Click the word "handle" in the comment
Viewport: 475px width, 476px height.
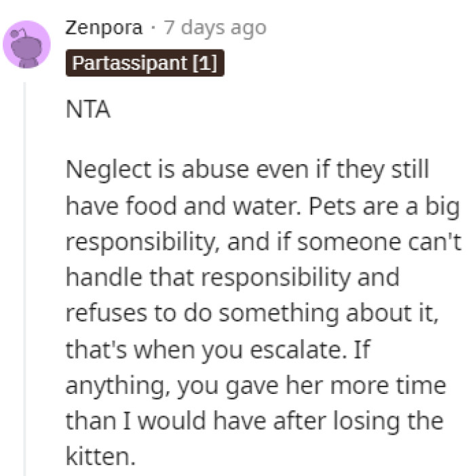[102, 278]
